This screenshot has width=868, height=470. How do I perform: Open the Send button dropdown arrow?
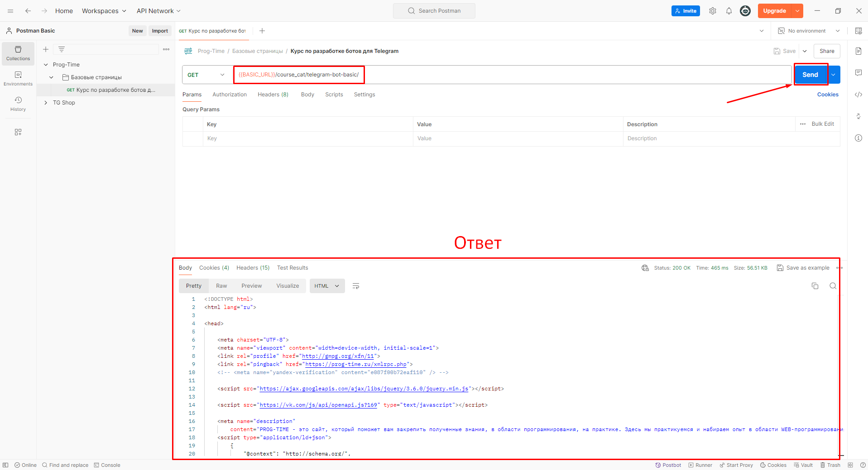(834, 75)
